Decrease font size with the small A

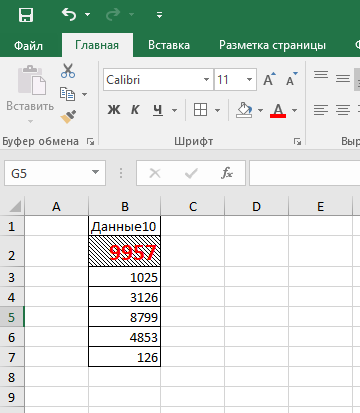pos(292,79)
